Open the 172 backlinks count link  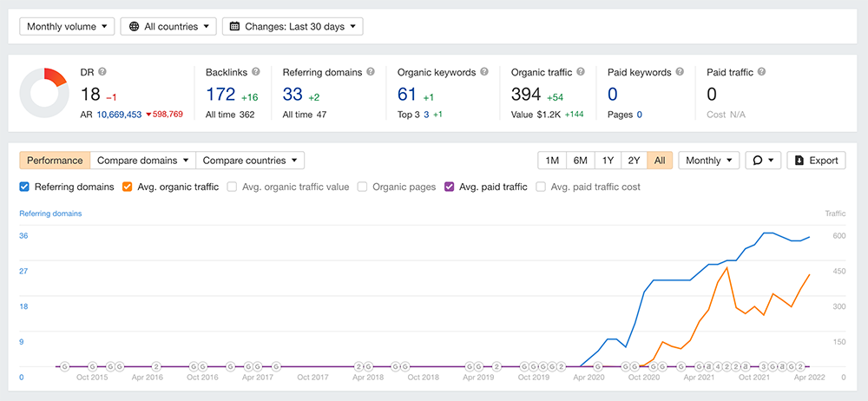[220, 95]
